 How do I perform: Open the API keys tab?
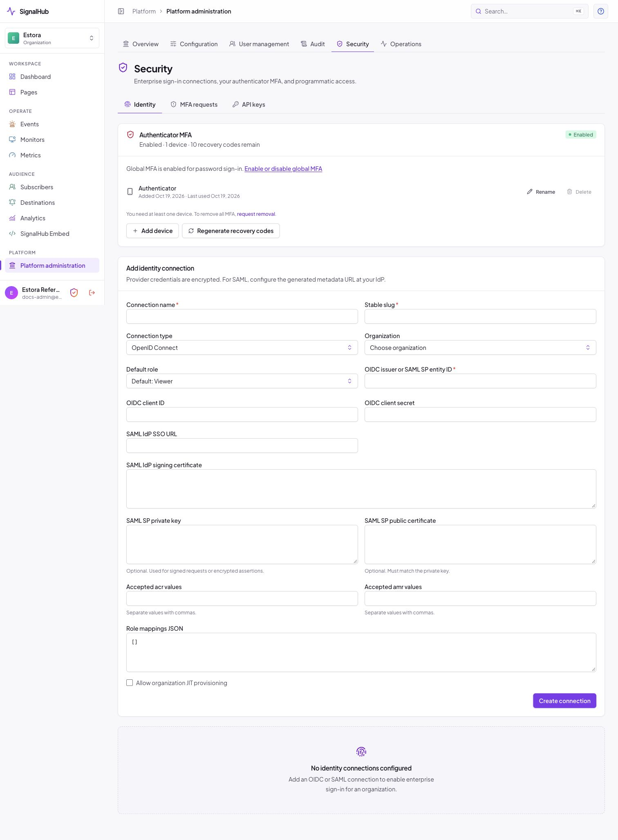[x=249, y=105]
